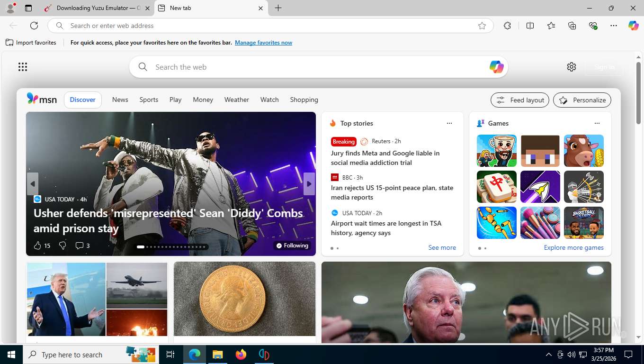The width and height of the screenshot is (644, 364).
Task: Open Windows Start menu
Action: 11,355
